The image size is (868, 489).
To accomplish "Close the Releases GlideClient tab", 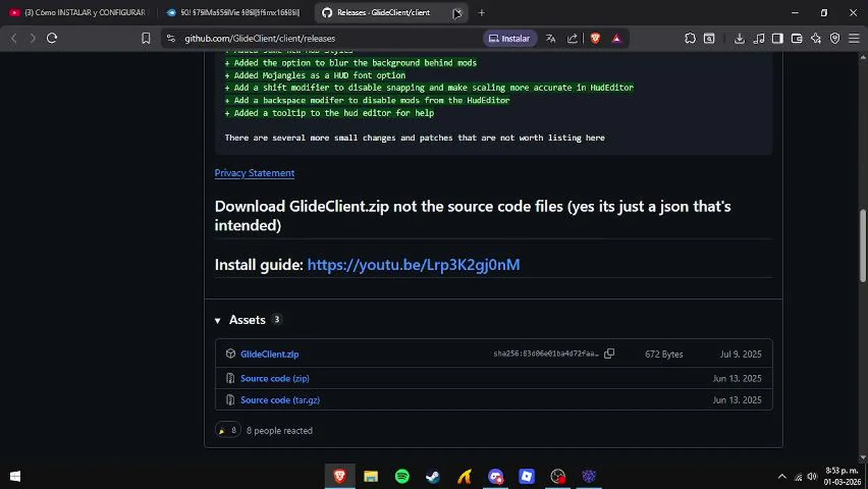I will [x=458, y=12].
